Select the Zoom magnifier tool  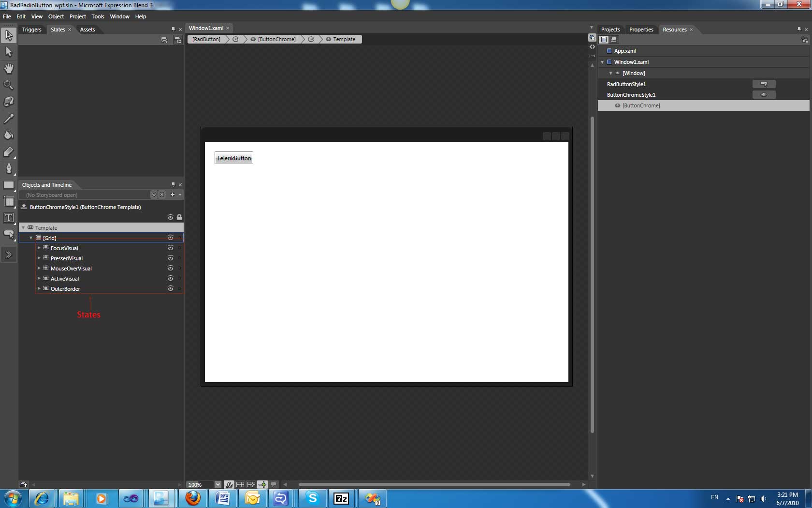coord(9,85)
